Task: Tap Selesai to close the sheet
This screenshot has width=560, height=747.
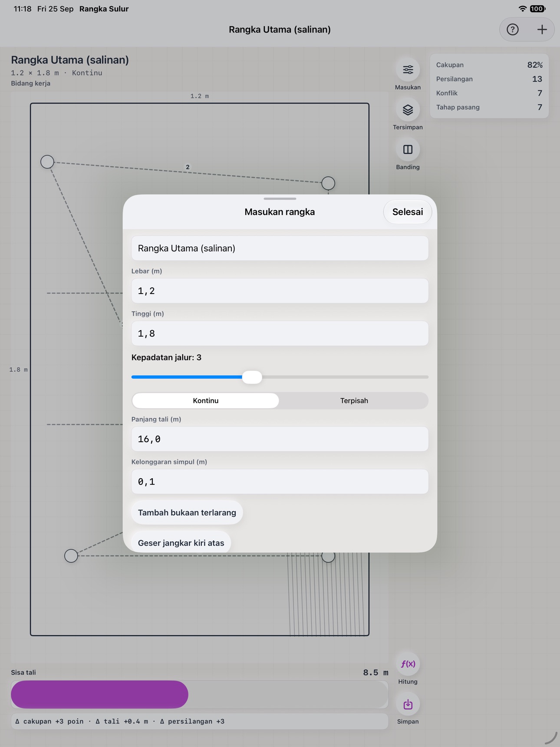Action: pyautogui.click(x=407, y=212)
